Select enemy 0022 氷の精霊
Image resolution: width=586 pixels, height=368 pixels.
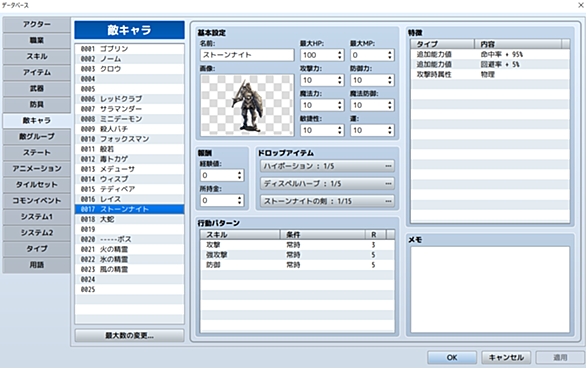coord(129,260)
